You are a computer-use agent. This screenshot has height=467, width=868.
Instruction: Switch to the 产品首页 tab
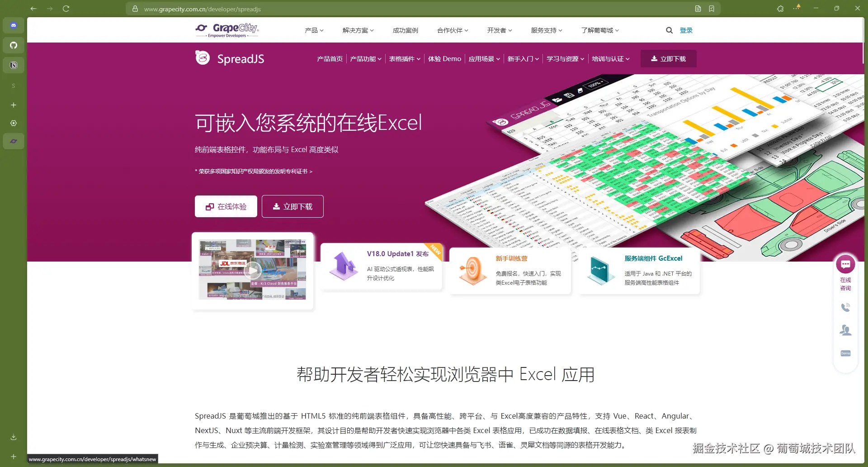click(330, 58)
